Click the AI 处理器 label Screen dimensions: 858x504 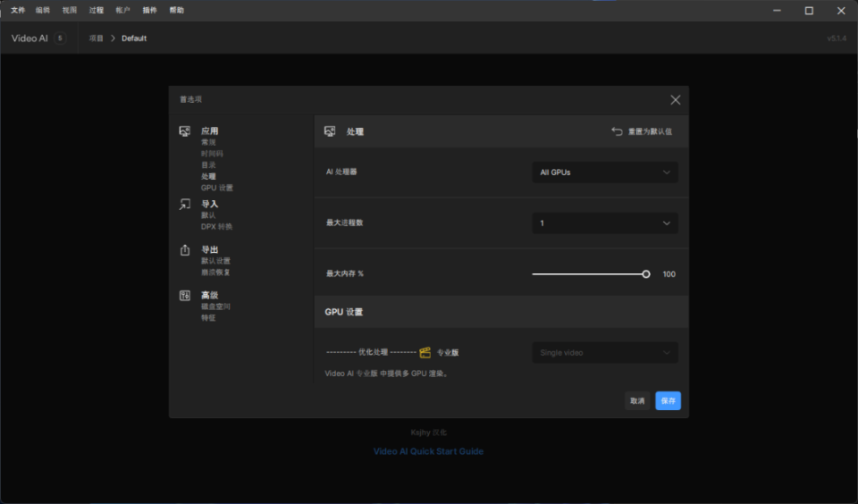tap(341, 172)
